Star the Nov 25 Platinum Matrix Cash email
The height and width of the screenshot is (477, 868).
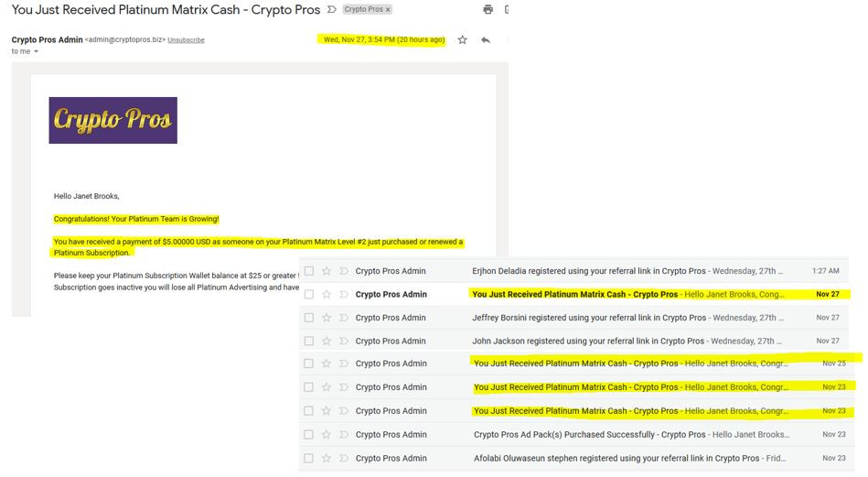click(x=327, y=363)
